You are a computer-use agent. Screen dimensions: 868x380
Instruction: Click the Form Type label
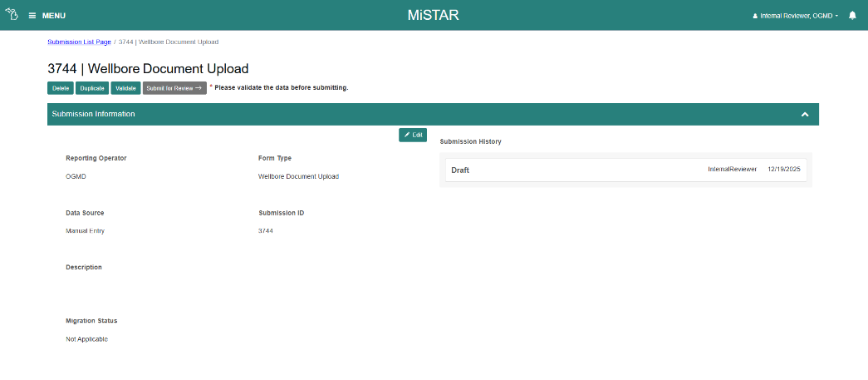(x=275, y=159)
